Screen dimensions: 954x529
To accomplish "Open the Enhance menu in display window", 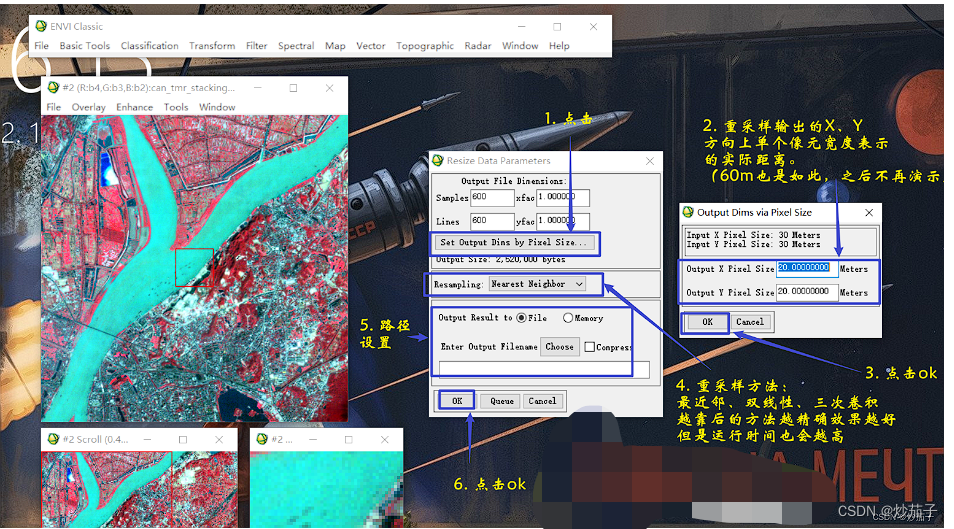I will (x=134, y=107).
